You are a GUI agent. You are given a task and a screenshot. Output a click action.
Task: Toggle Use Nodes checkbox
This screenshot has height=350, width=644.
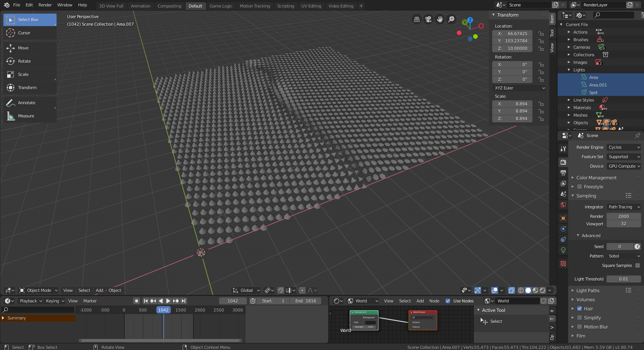(x=448, y=301)
